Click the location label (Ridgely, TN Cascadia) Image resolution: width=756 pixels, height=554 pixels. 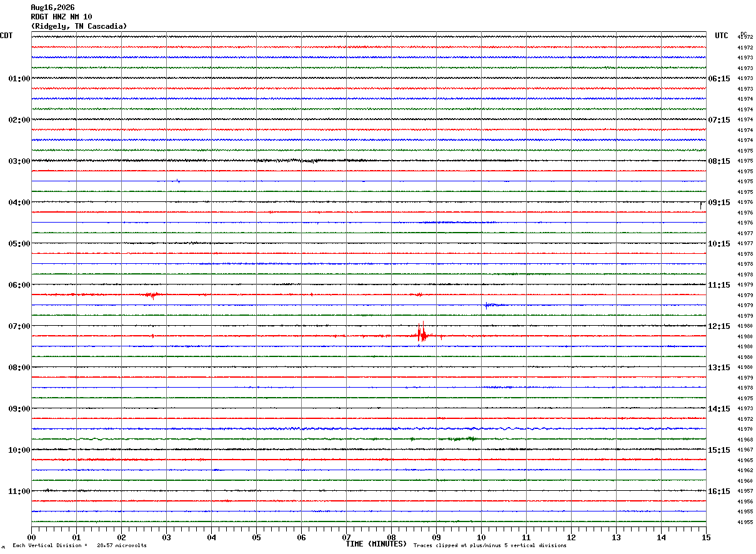tap(79, 26)
